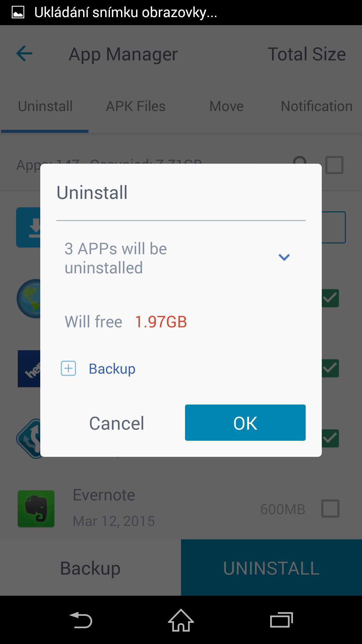The image size is (362, 644).
Task: Expand the 3 APPs list chevron
Action: tap(284, 257)
